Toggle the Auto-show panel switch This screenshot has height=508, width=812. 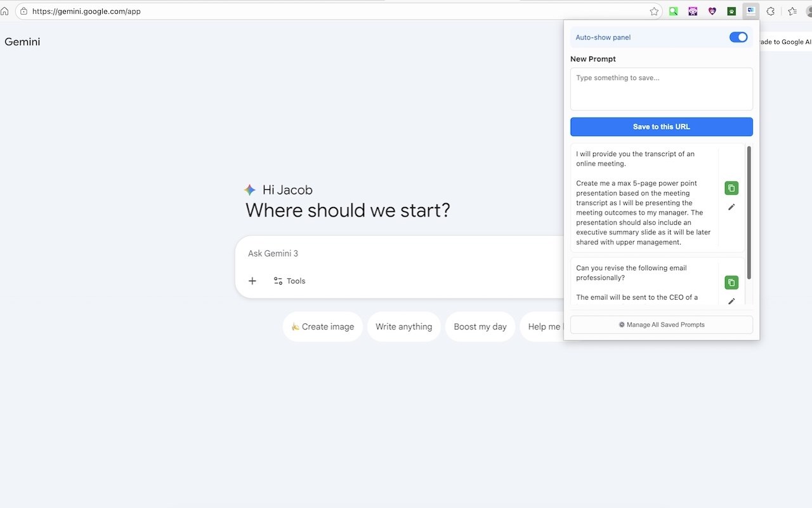(x=738, y=37)
